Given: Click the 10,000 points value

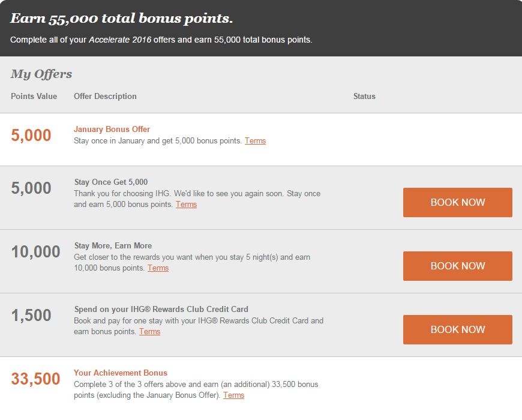Looking at the screenshot, I should tap(35, 252).
